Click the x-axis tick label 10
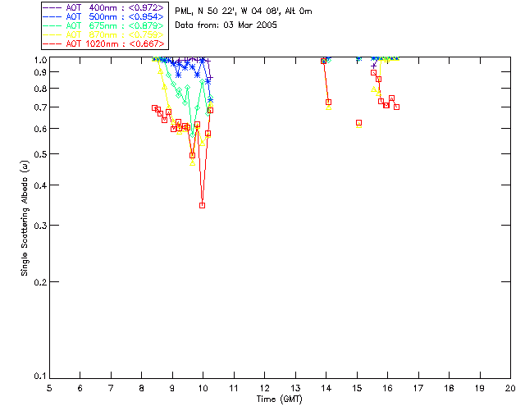The image size is (525, 420). click(203, 388)
